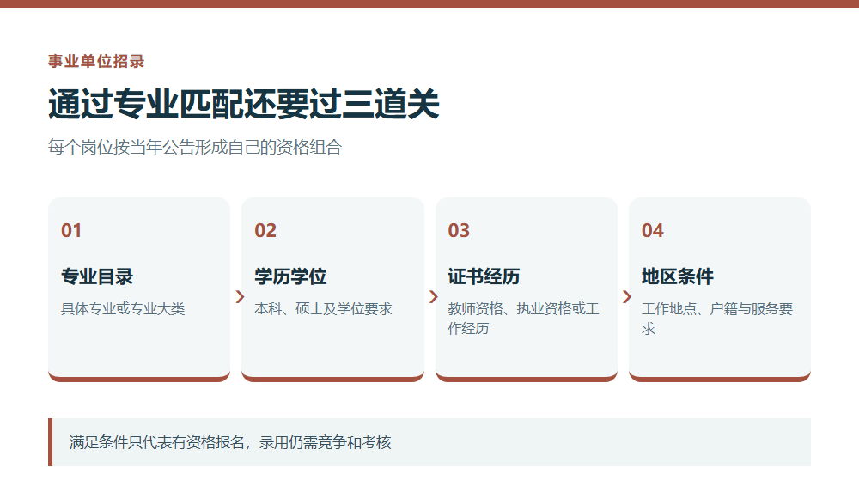The width and height of the screenshot is (859, 504).
Task: Click the step number 01
Action: [71, 231]
